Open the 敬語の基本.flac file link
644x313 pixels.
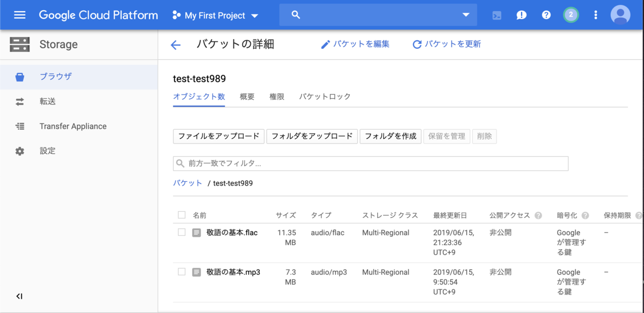tap(232, 233)
